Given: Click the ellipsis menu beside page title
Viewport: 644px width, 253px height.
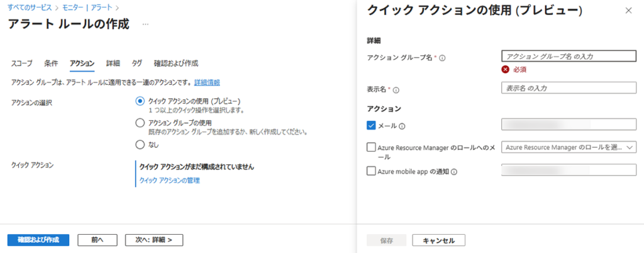Looking at the screenshot, I should [146, 25].
